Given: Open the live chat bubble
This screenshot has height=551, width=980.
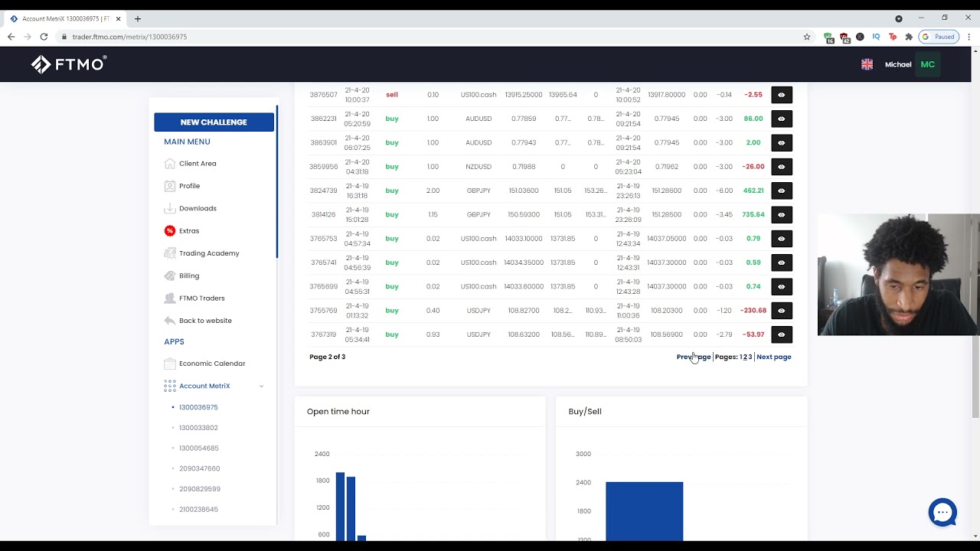Looking at the screenshot, I should coord(942,512).
